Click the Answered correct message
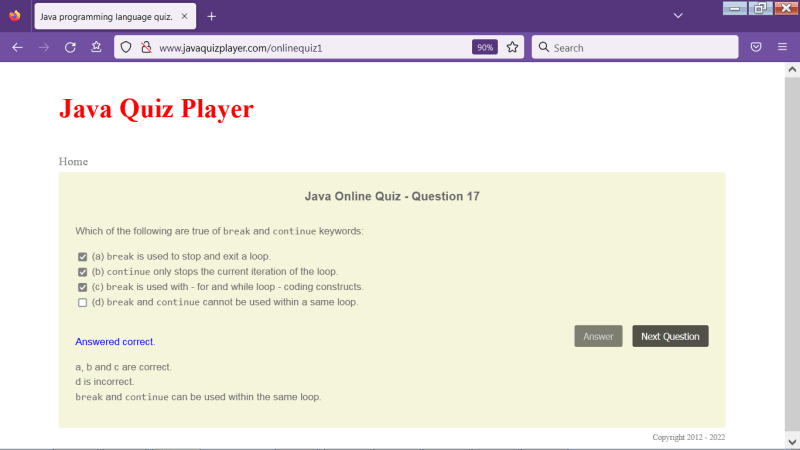The height and width of the screenshot is (450, 800). coord(115,342)
